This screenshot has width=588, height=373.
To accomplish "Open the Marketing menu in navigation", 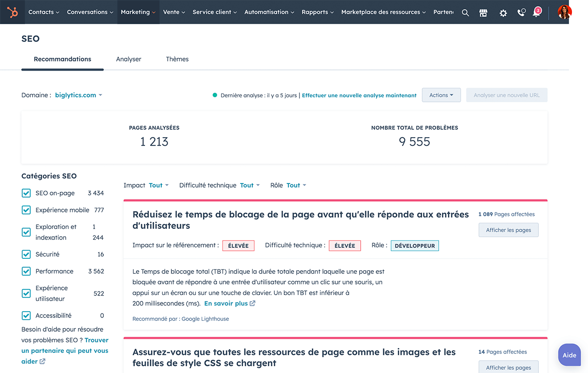I will click(137, 12).
